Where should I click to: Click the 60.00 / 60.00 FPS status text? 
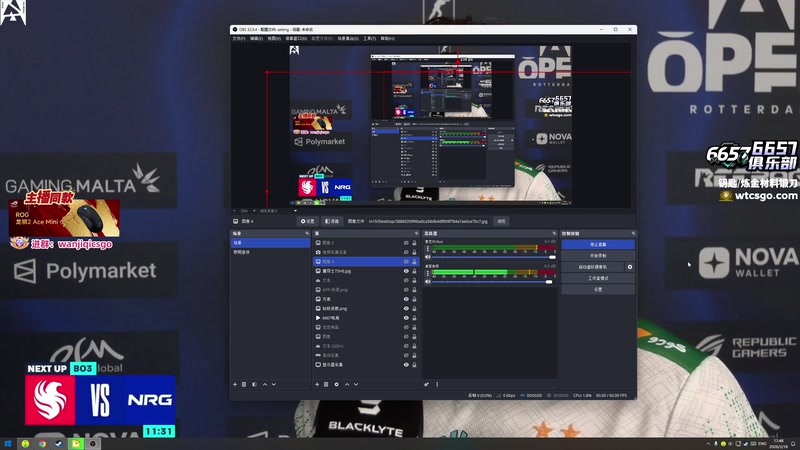611,395
